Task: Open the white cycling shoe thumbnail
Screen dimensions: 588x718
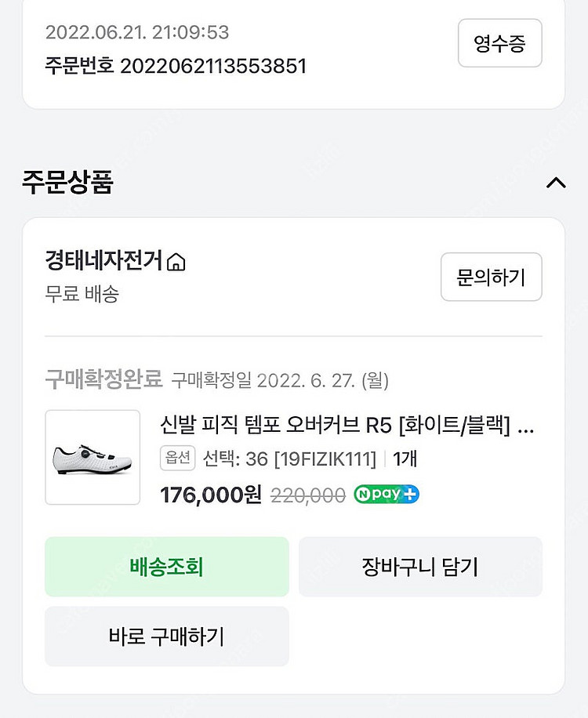Action: click(x=93, y=458)
